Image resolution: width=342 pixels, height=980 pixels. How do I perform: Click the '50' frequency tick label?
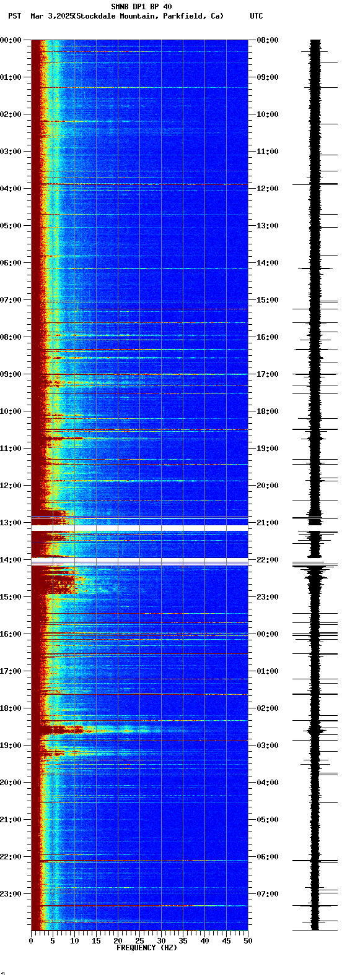point(248,941)
